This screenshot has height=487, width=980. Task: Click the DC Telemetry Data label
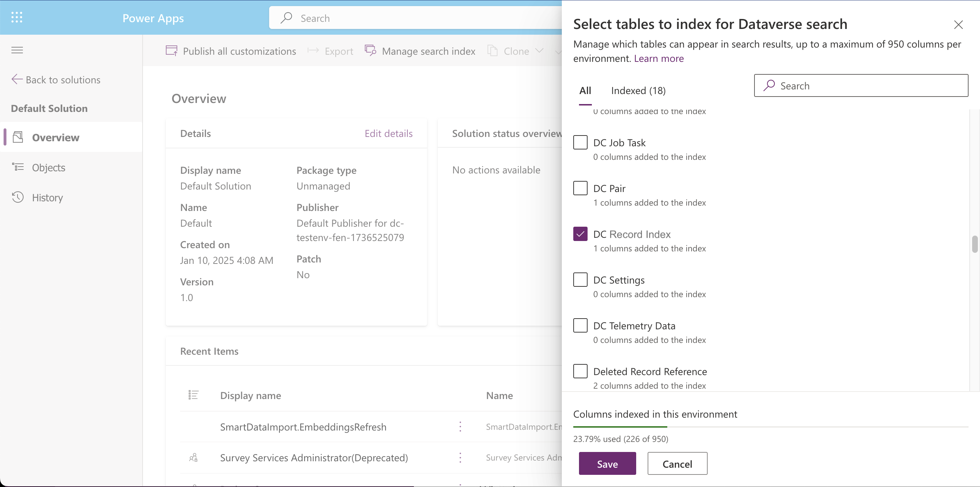click(634, 325)
